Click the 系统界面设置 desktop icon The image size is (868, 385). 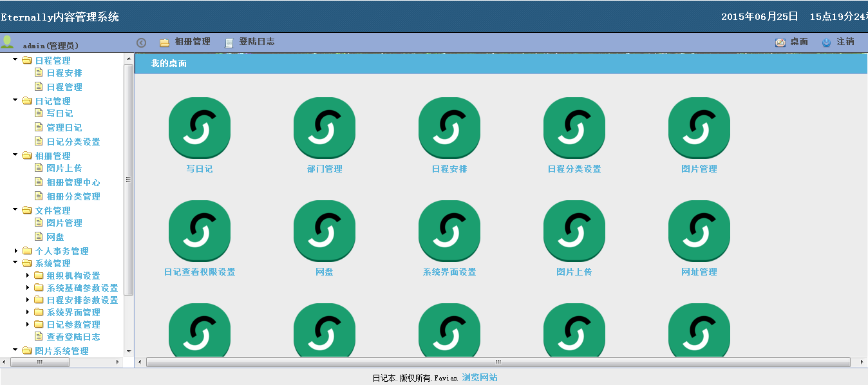pyautogui.click(x=449, y=230)
